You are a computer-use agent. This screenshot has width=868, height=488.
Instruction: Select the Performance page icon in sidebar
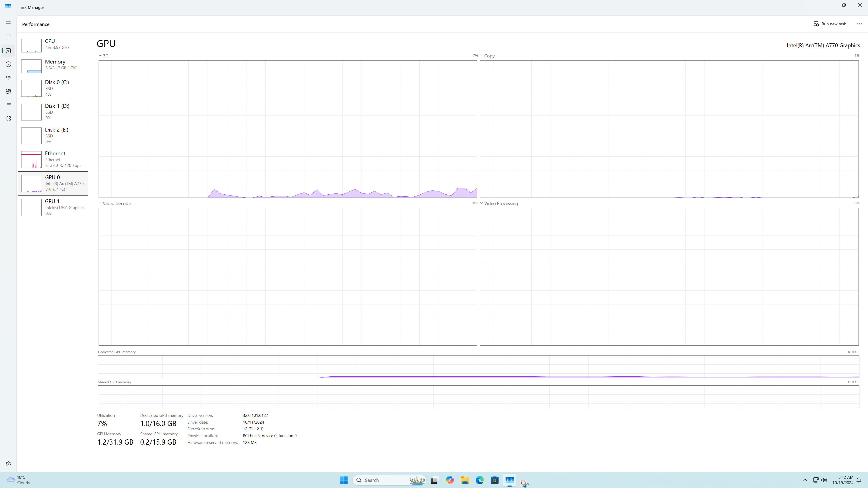(8, 50)
